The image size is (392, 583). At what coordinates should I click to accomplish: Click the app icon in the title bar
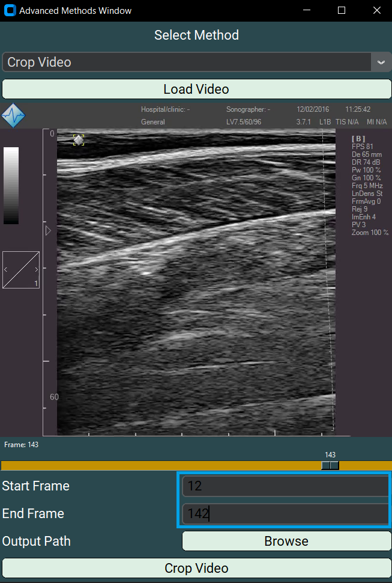coord(10,11)
